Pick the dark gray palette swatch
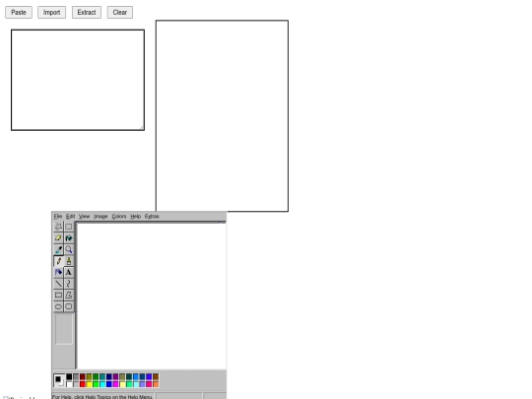 (x=76, y=377)
